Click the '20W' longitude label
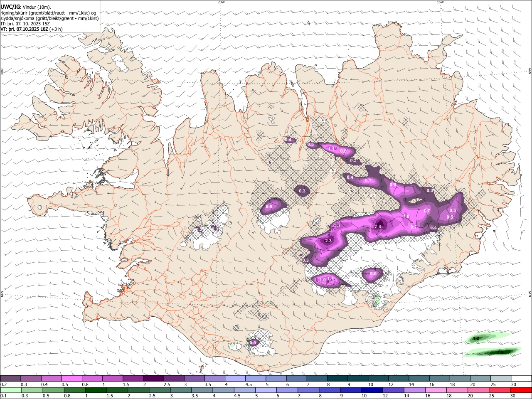Screen dimensions: 532x399 tap(221, 2)
